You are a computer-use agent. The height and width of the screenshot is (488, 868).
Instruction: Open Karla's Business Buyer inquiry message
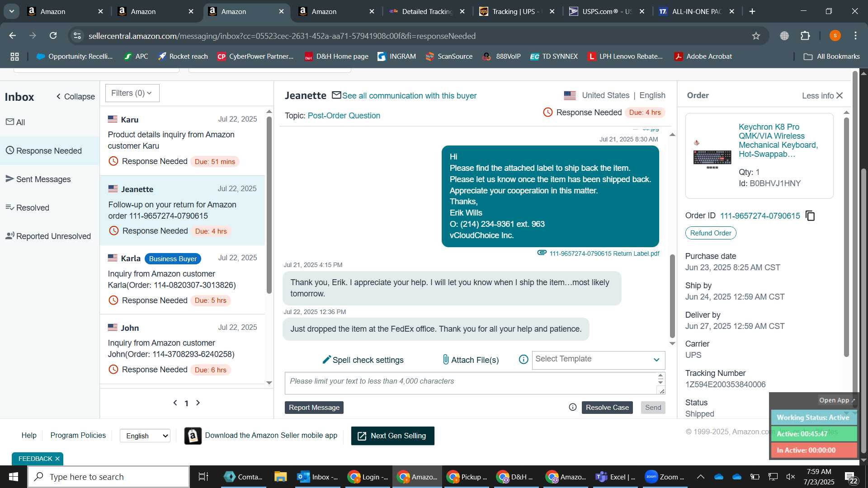click(x=183, y=280)
